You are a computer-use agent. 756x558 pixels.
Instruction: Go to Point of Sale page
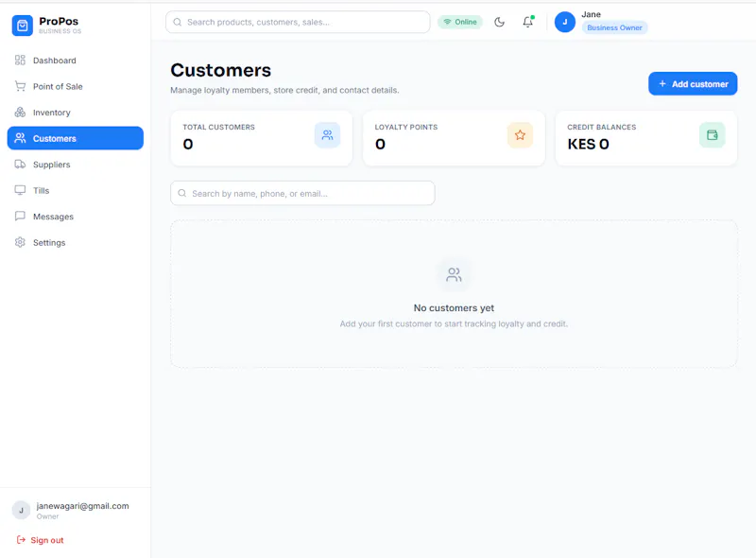pyautogui.click(x=76, y=86)
